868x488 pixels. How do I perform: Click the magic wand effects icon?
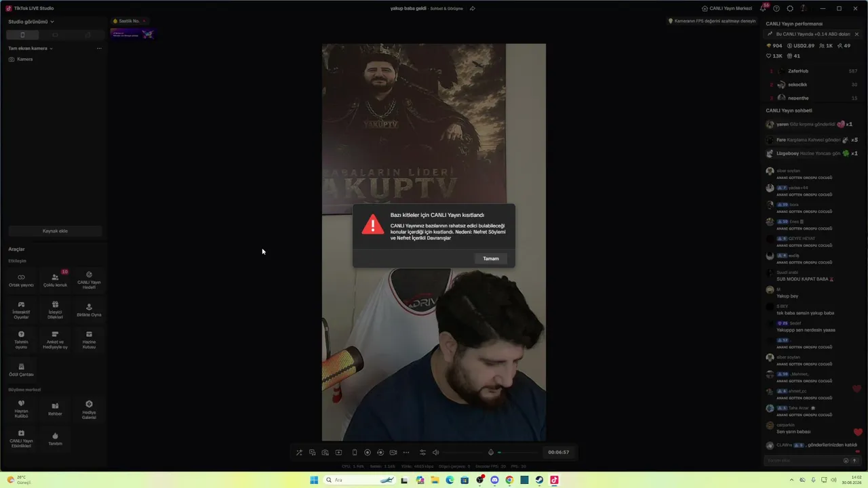click(299, 452)
